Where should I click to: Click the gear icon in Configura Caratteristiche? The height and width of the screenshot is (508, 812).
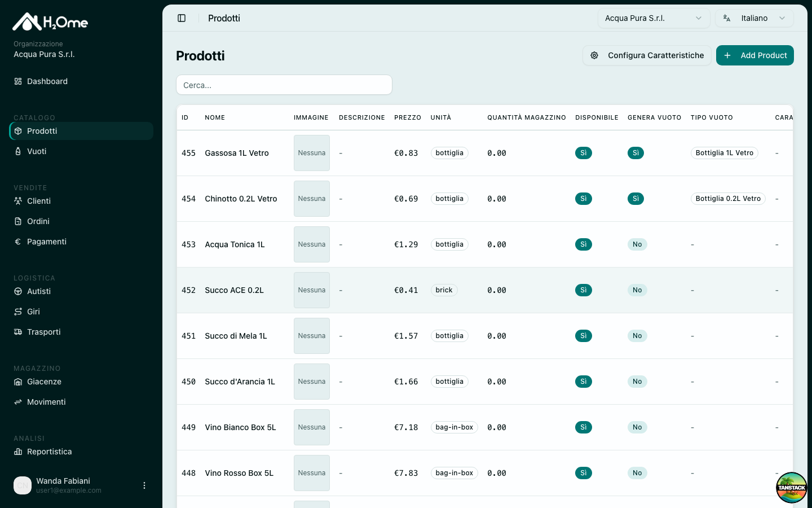[594, 55]
